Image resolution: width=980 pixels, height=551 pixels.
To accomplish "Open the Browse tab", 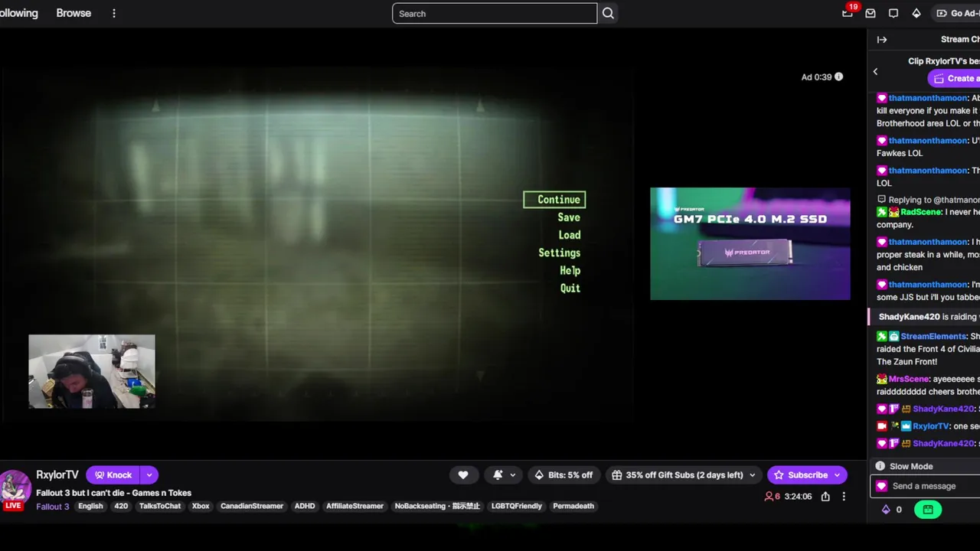I will coord(73,13).
